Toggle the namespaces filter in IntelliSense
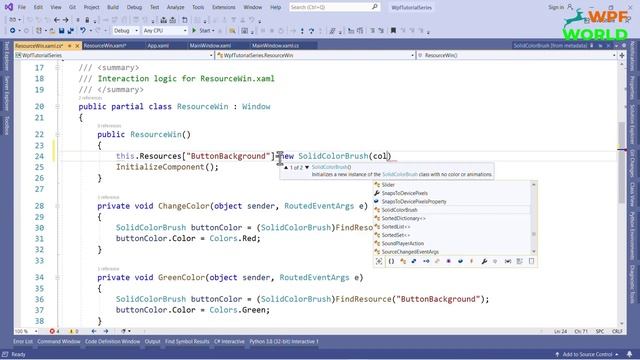The height and width of the screenshot is (360, 640). (x=391, y=261)
